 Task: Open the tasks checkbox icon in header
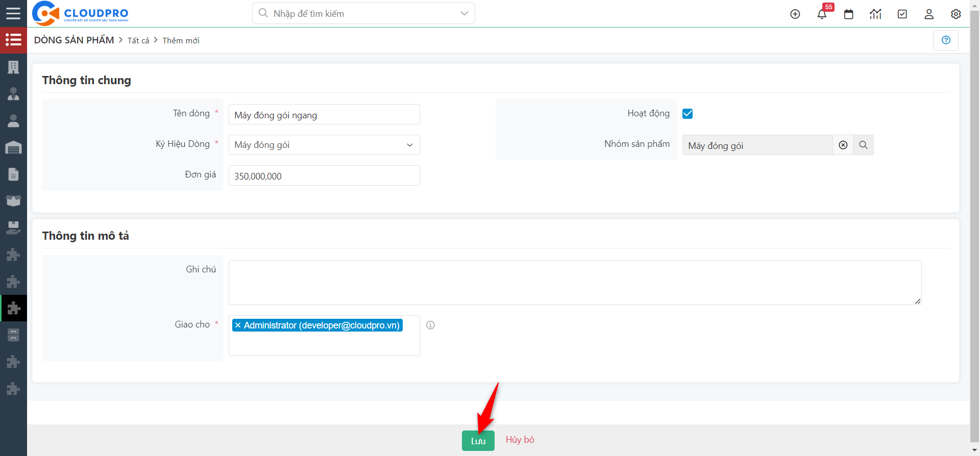(902, 14)
